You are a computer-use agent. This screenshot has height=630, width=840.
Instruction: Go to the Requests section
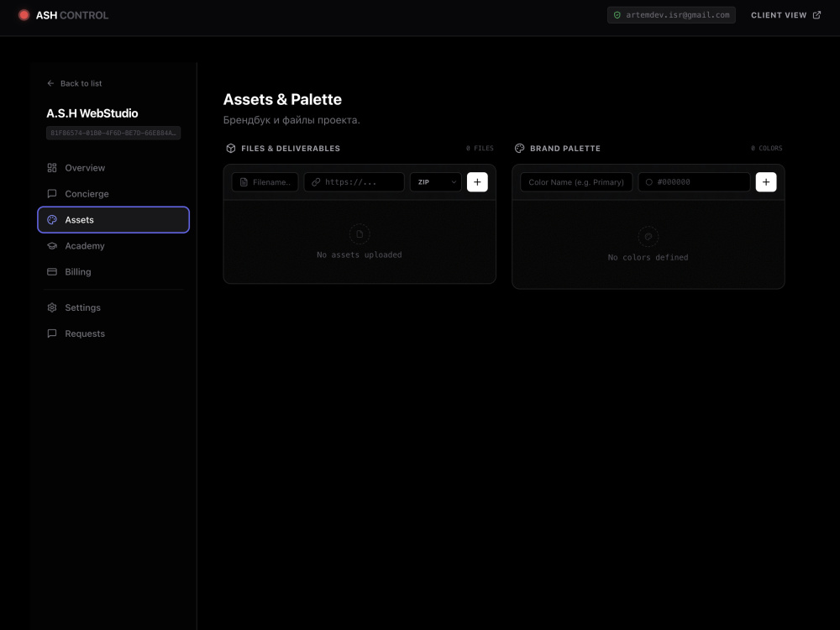113,333
